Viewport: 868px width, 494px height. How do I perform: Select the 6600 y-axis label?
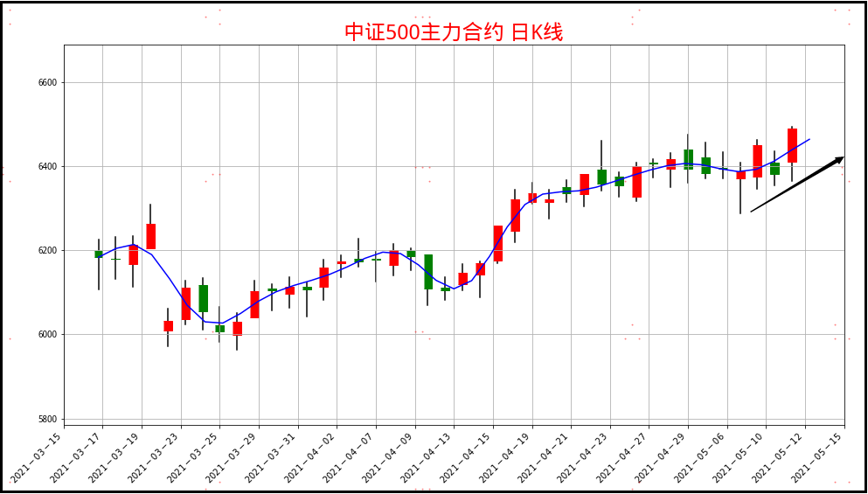click(47, 82)
